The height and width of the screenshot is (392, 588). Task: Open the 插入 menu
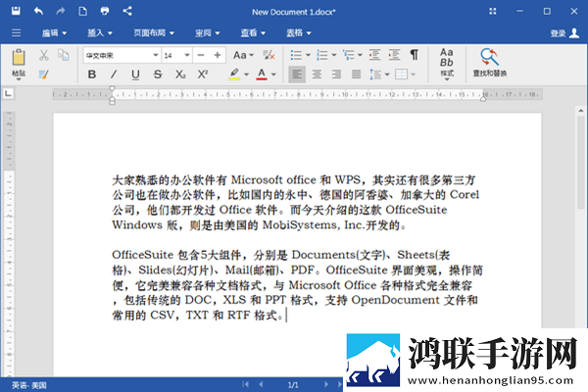(99, 33)
